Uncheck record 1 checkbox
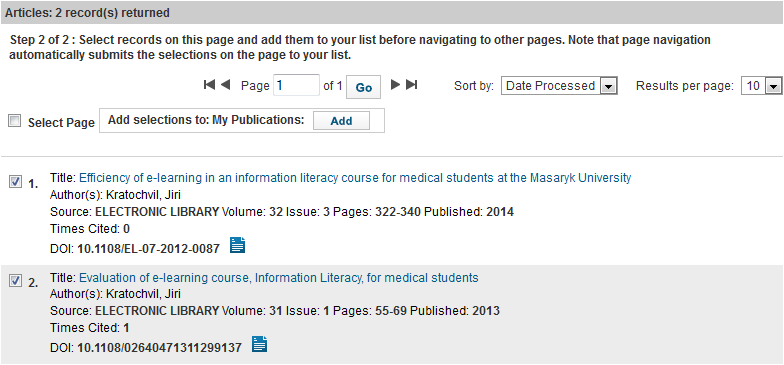 pyautogui.click(x=16, y=182)
